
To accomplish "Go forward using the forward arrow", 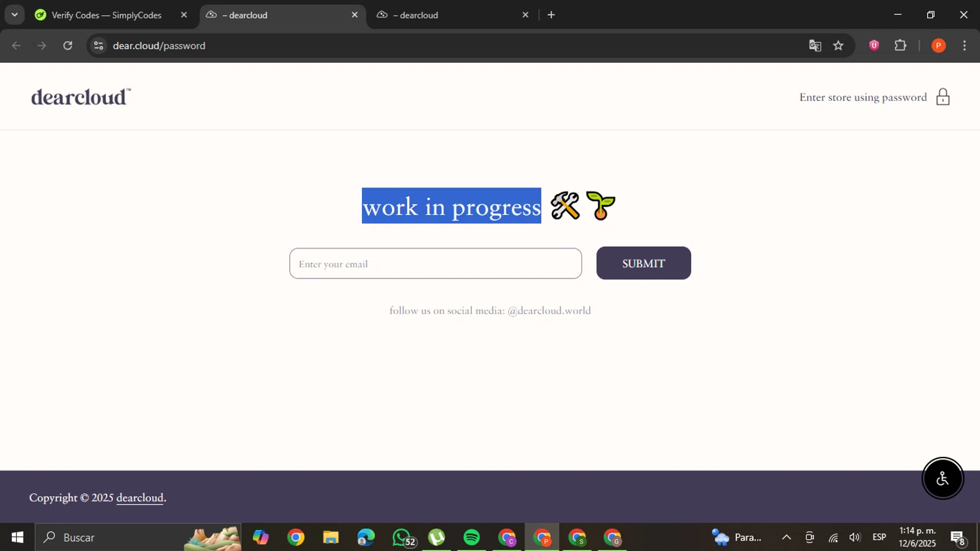I will pyautogui.click(x=42, y=46).
